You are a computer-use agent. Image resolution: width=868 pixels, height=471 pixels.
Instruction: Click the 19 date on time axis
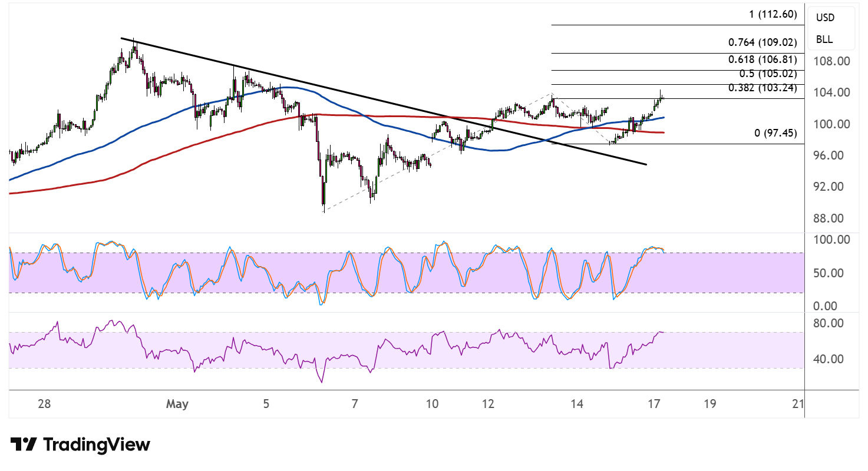point(709,404)
